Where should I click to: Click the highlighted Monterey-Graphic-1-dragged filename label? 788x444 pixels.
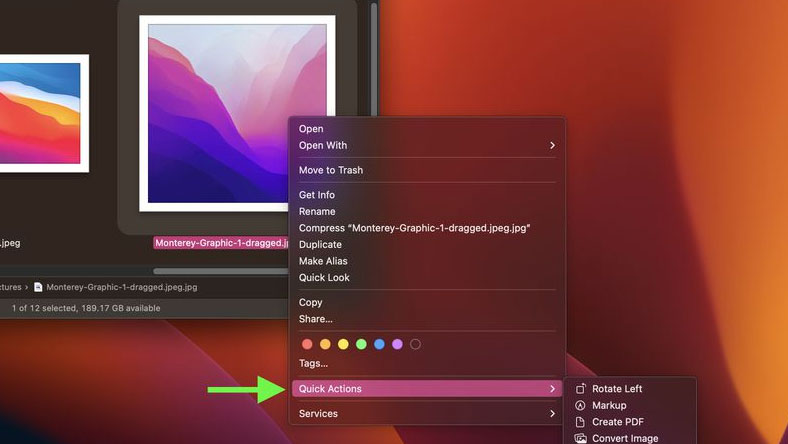(x=221, y=243)
